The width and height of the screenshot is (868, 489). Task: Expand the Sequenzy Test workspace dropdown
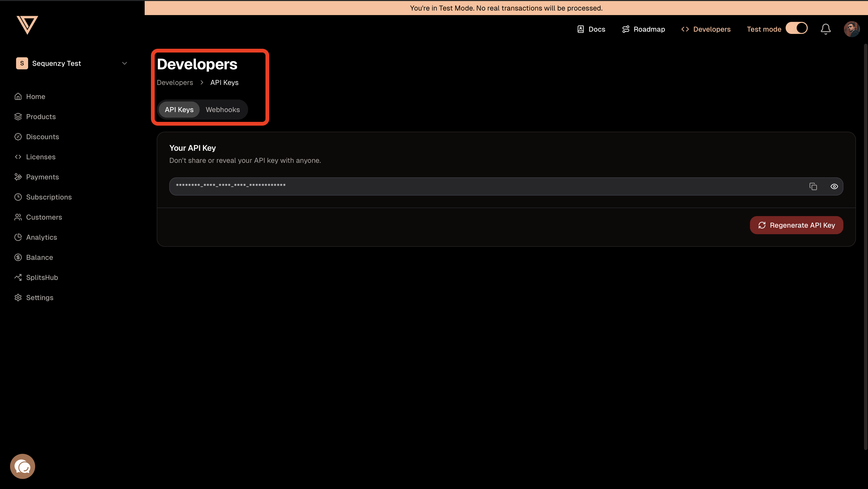click(125, 63)
